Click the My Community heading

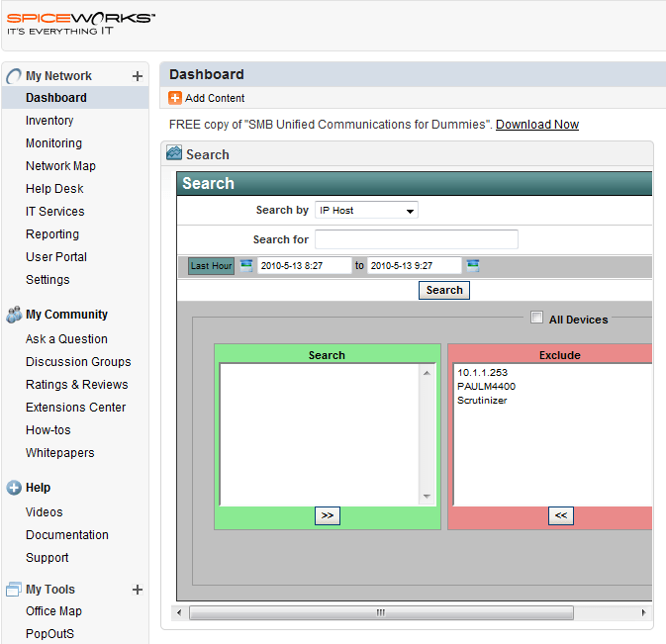(x=66, y=315)
